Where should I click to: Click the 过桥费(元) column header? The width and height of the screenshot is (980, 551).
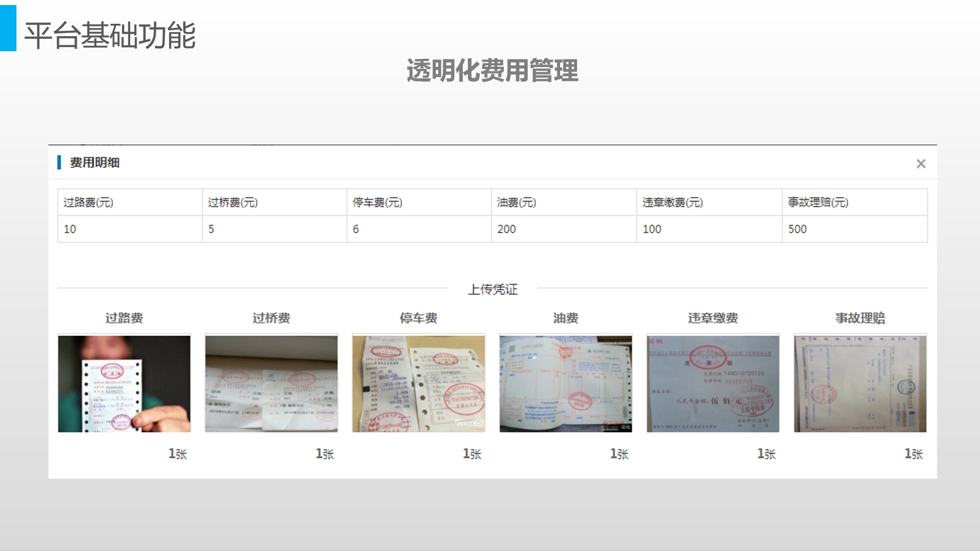[x=233, y=203]
